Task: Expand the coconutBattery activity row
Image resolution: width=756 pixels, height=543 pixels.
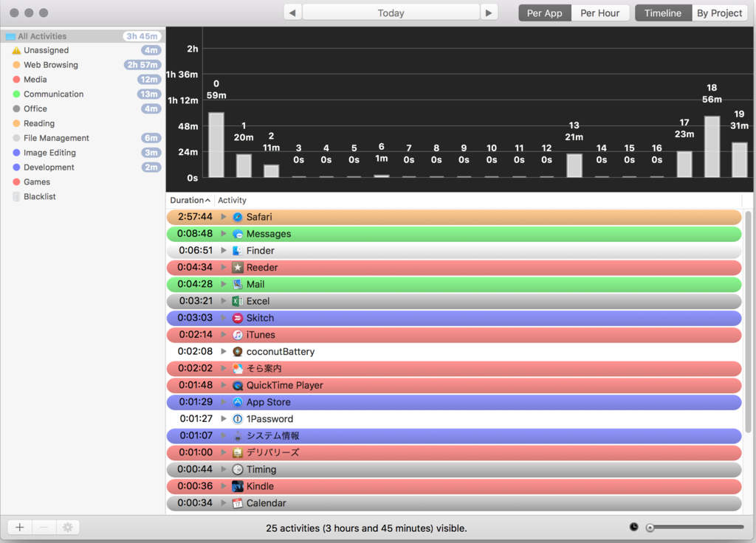Action: point(224,352)
